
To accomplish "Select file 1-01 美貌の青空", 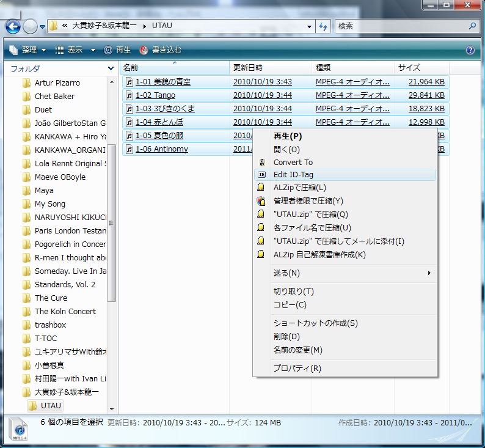I will tap(163, 82).
